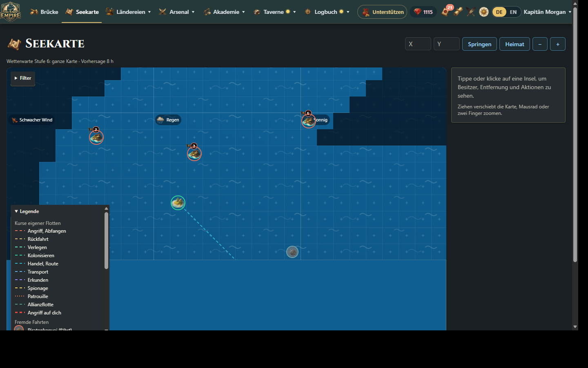Image resolution: width=588 pixels, height=368 pixels.
Task: Open the Akademie dropdown menu
Action: coord(224,12)
